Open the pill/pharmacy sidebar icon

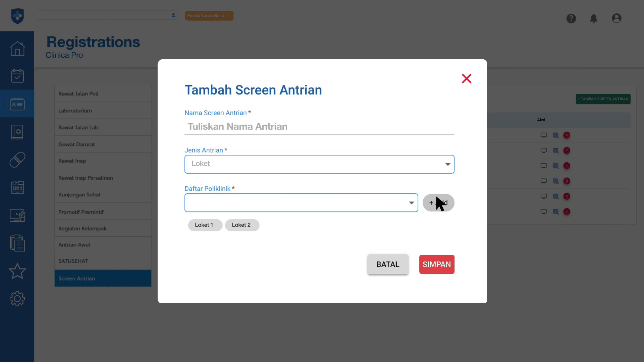click(x=17, y=160)
